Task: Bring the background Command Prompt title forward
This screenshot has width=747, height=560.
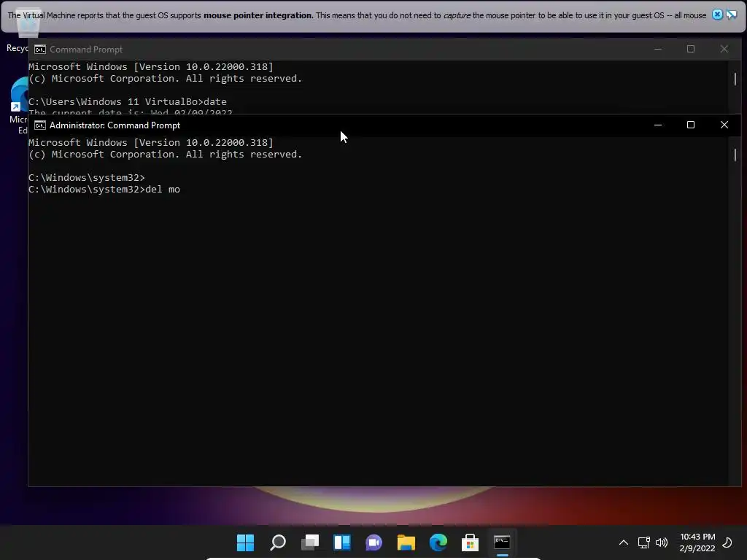Action: click(86, 50)
